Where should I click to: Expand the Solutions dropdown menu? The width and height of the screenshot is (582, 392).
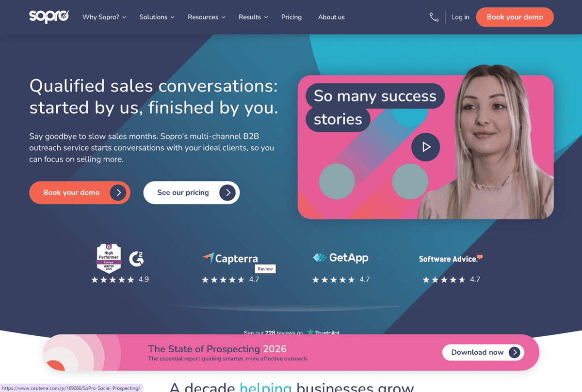(x=157, y=17)
